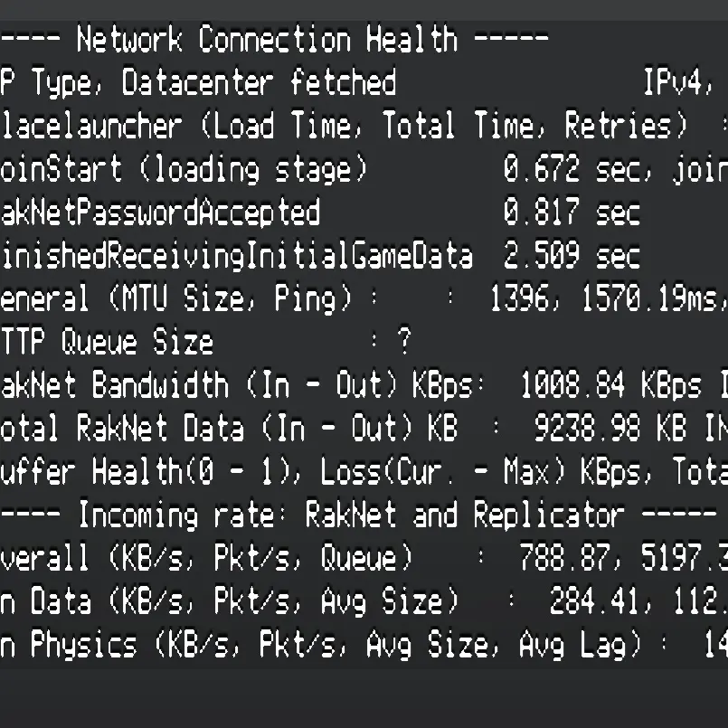
Task: Click the HTTP Queue Size question mark value
Action: click(x=404, y=341)
